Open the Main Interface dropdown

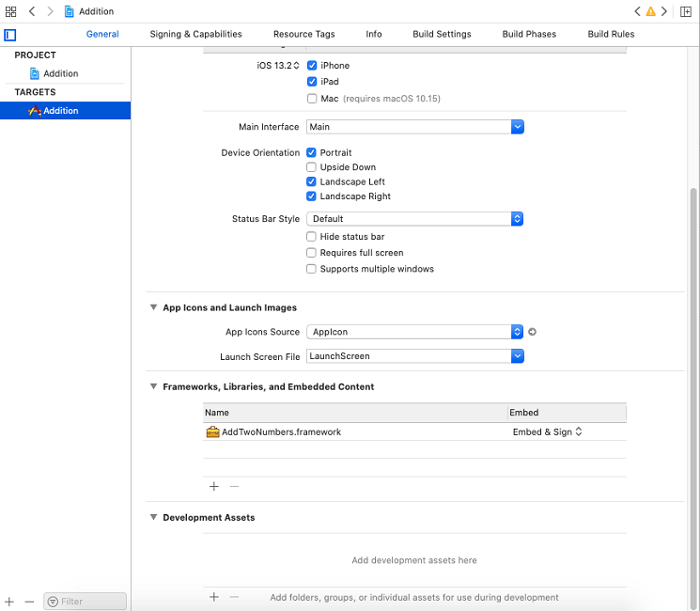[414, 127]
